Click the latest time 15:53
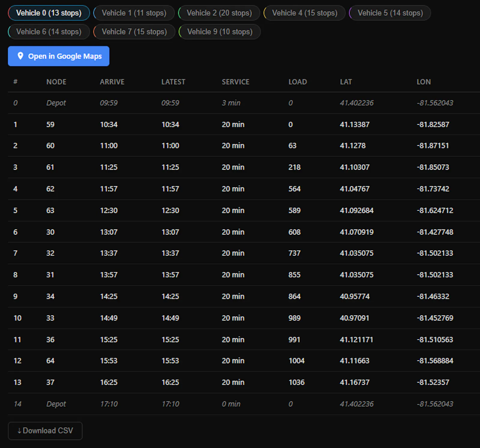Viewport: 480px width, 448px height. 170,361
